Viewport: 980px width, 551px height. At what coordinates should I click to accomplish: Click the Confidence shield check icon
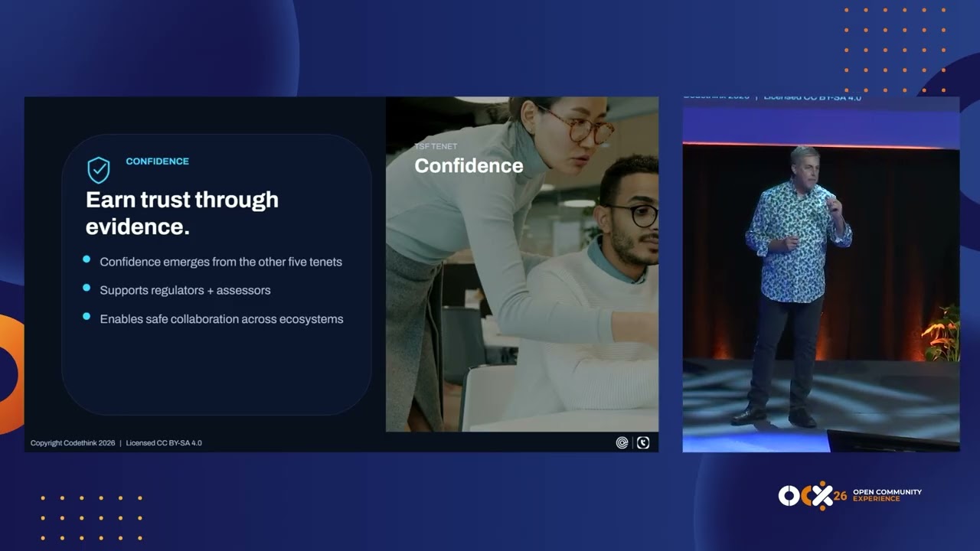pyautogui.click(x=99, y=170)
